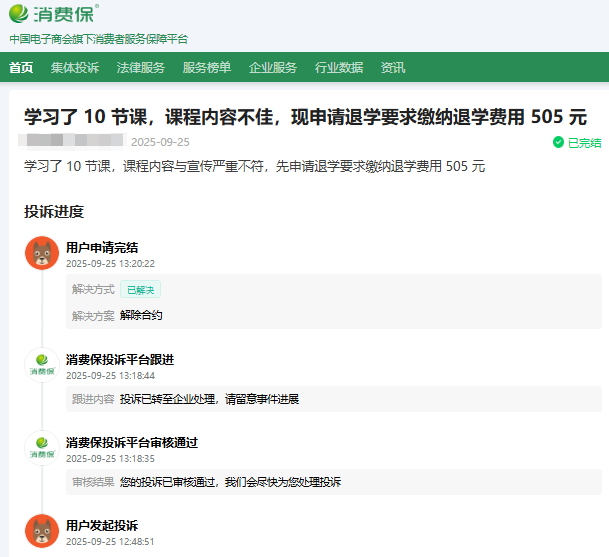
Task: Click the fox avatar next to 用户申请完结
Action: pyautogui.click(x=42, y=254)
